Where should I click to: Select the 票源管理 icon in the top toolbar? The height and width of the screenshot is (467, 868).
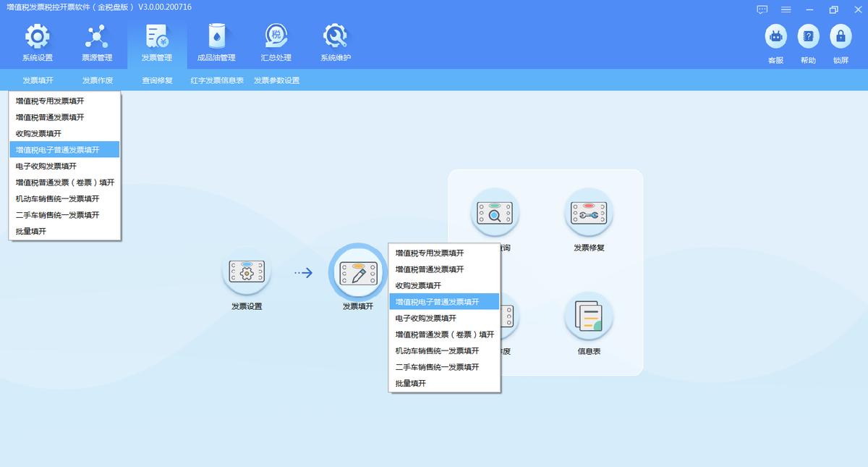[97, 41]
